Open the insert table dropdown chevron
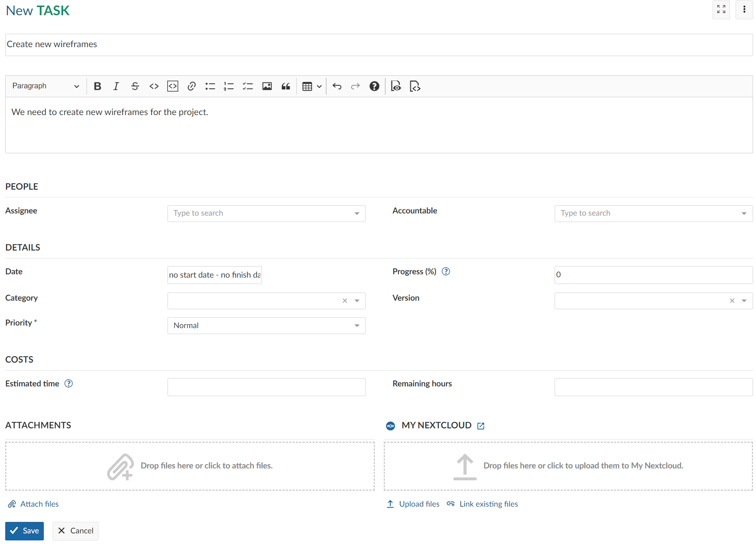This screenshot has height=546, width=756. click(x=319, y=86)
